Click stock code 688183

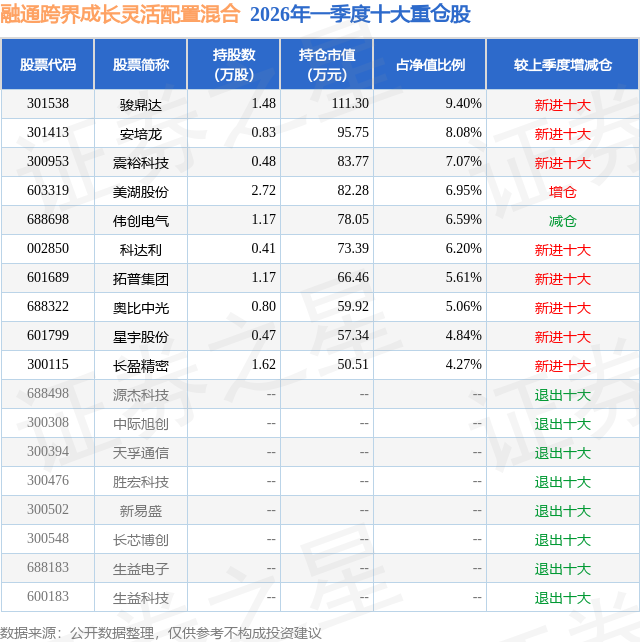[x=48, y=569]
